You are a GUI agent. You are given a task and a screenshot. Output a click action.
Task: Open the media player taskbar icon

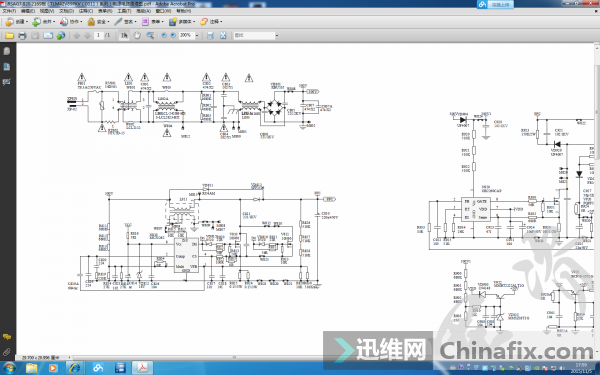pos(53,368)
